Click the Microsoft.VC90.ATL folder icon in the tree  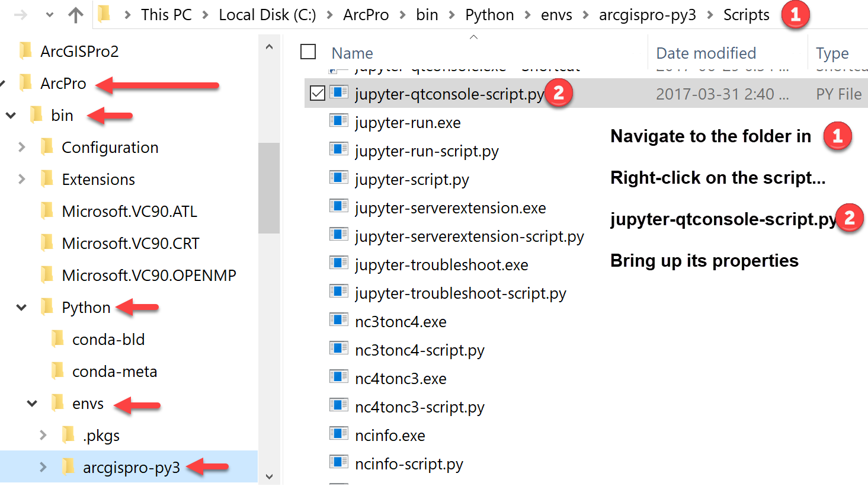pos(47,211)
